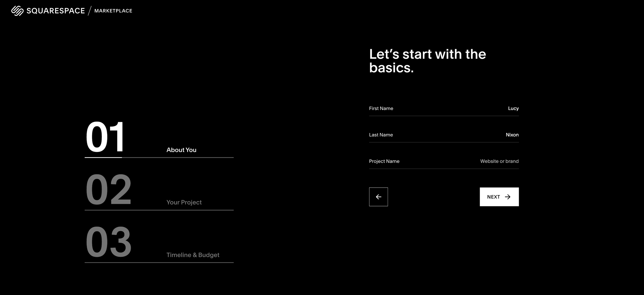Click the progress bar under About You
The width and height of the screenshot is (644, 295).
point(159,157)
